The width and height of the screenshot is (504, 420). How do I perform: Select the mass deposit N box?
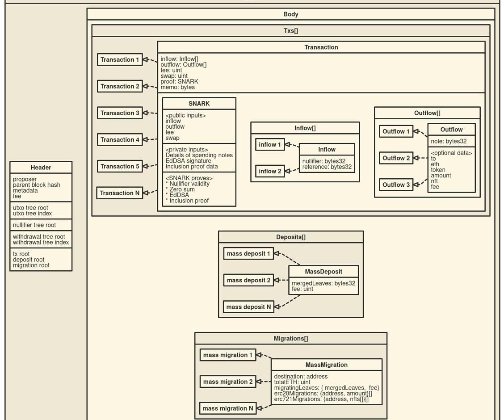(248, 307)
